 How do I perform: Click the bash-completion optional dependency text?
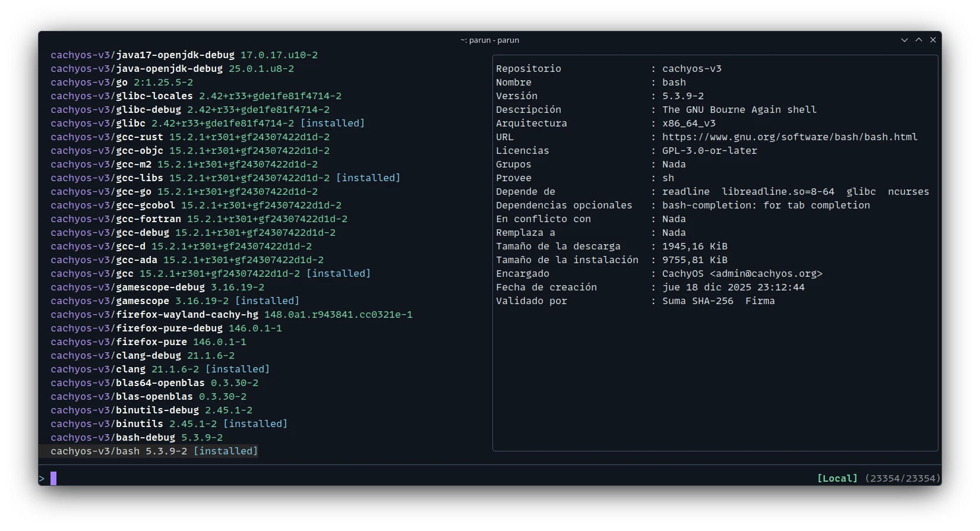[766, 206]
